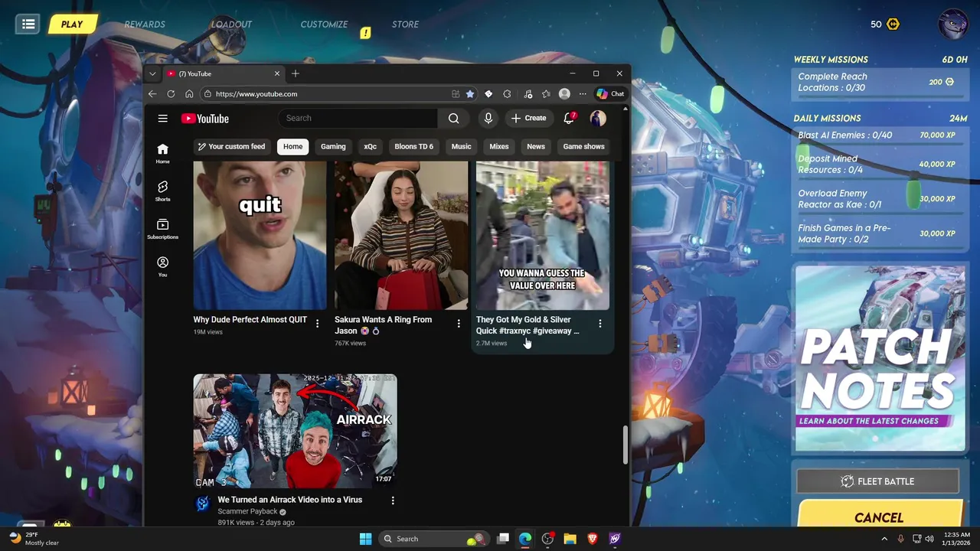Open File Explorer from the taskbar
The width and height of the screenshot is (980, 551).
click(x=570, y=539)
